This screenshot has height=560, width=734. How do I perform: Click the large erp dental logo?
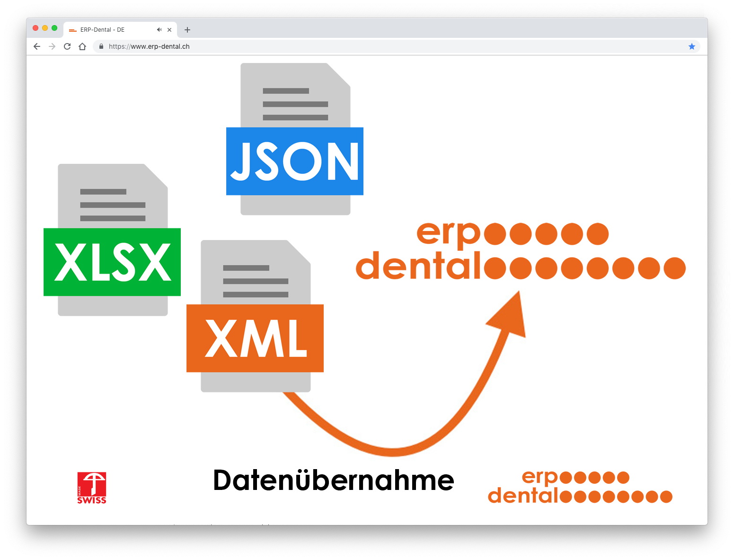[x=520, y=251]
